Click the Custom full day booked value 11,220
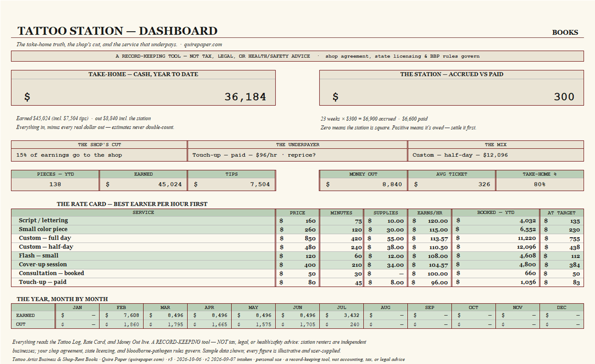This screenshot has height=364, width=595. coord(526,238)
